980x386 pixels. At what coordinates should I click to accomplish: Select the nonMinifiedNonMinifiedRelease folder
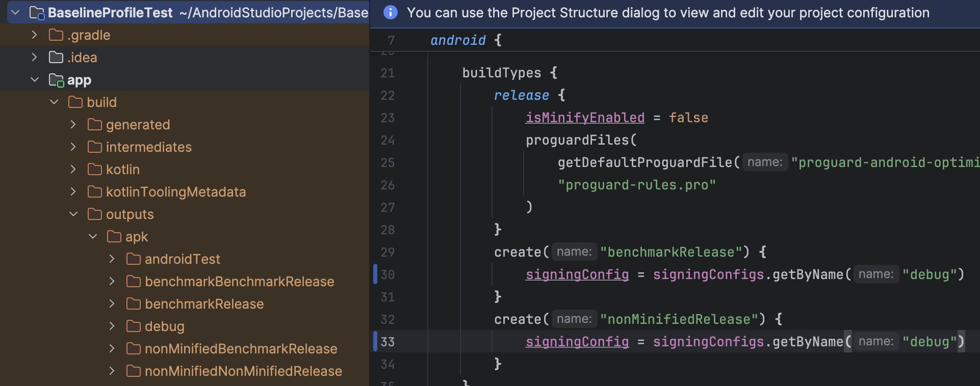click(243, 371)
